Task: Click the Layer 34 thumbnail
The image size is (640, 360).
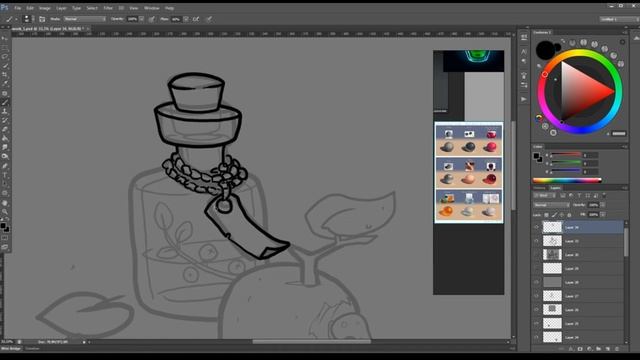Action: click(552, 227)
